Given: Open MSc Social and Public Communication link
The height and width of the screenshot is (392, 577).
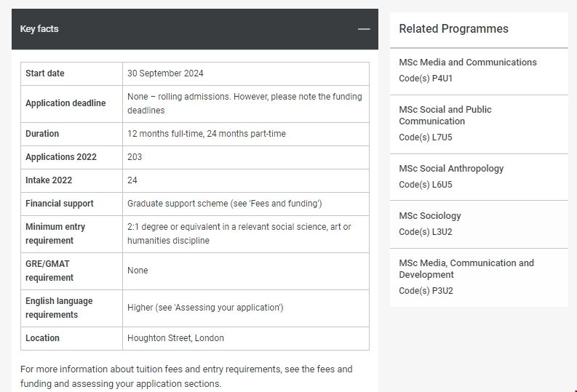Looking at the screenshot, I should tap(445, 115).
